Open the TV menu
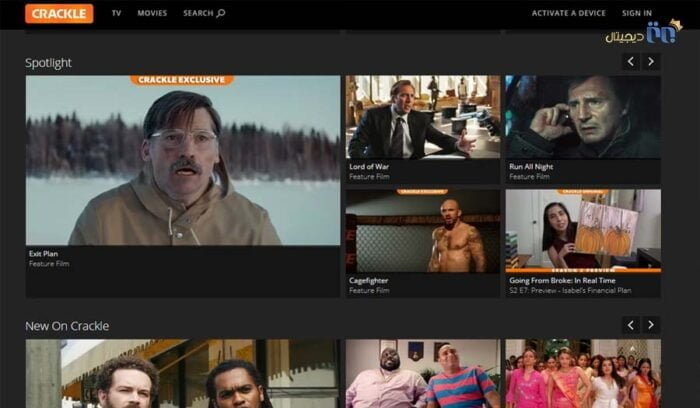Screen dimensions: 700x408 [x=117, y=13]
